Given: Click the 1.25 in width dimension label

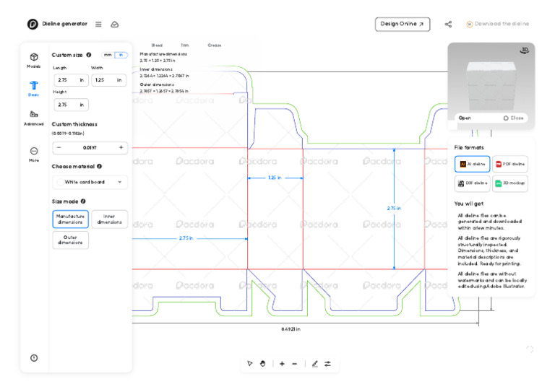Looking at the screenshot, I should coord(275,178).
